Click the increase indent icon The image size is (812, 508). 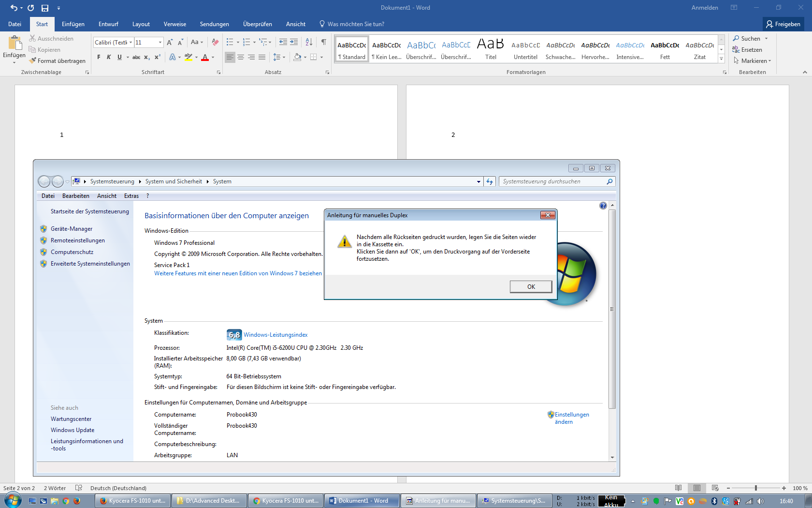[x=294, y=43]
